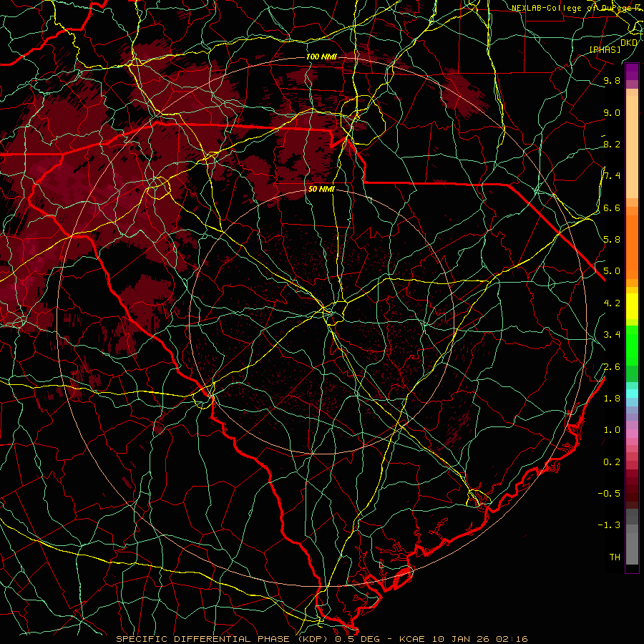Click the 9.8 value on the color scale

pyautogui.click(x=612, y=81)
